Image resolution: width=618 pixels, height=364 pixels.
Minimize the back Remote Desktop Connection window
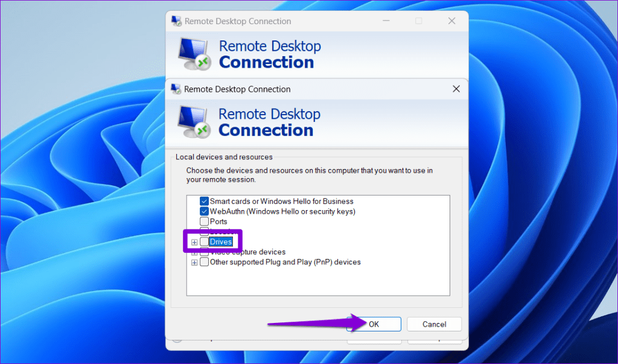386,20
